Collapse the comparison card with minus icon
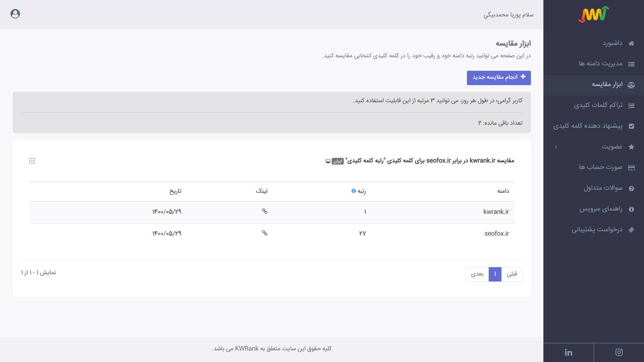 [32, 161]
